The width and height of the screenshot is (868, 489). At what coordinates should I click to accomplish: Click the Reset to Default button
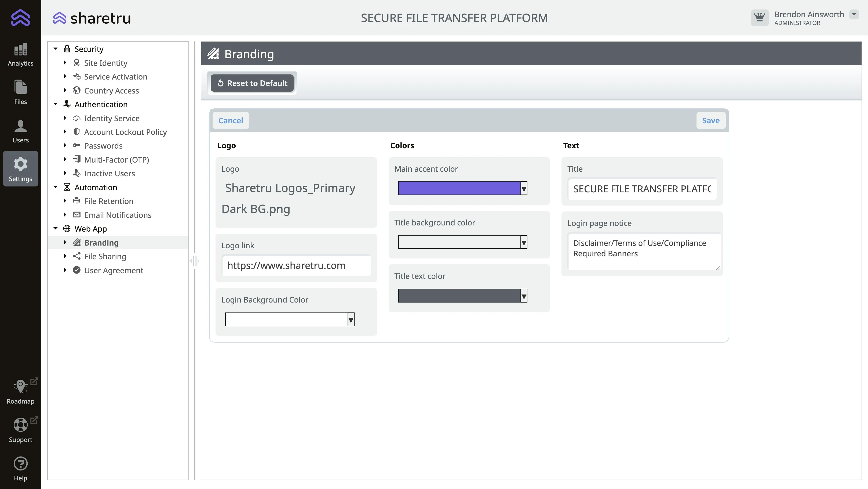pyautogui.click(x=252, y=83)
